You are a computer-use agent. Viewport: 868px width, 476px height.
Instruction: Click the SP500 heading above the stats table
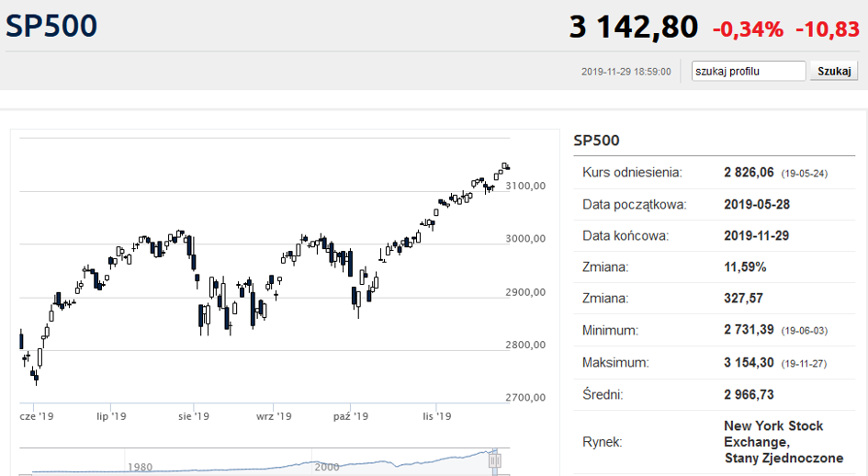pos(596,141)
